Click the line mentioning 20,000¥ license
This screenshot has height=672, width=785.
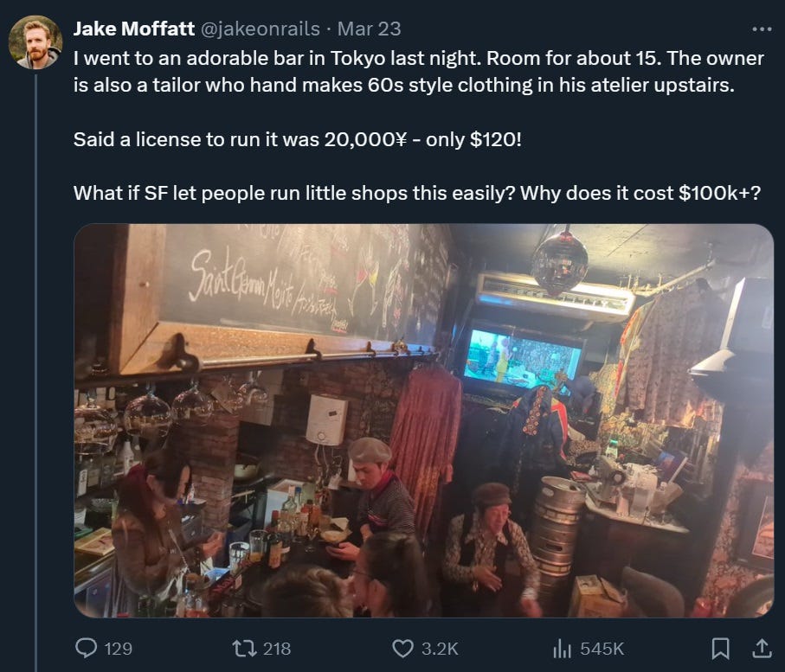click(298, 139)
